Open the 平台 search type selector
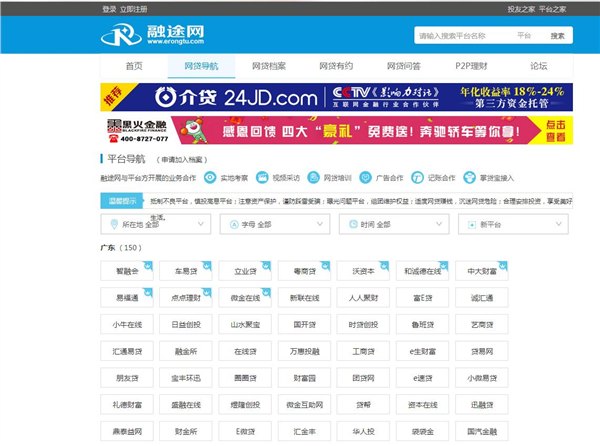Screen dimensions: 600x446 (x=524, y=36)
